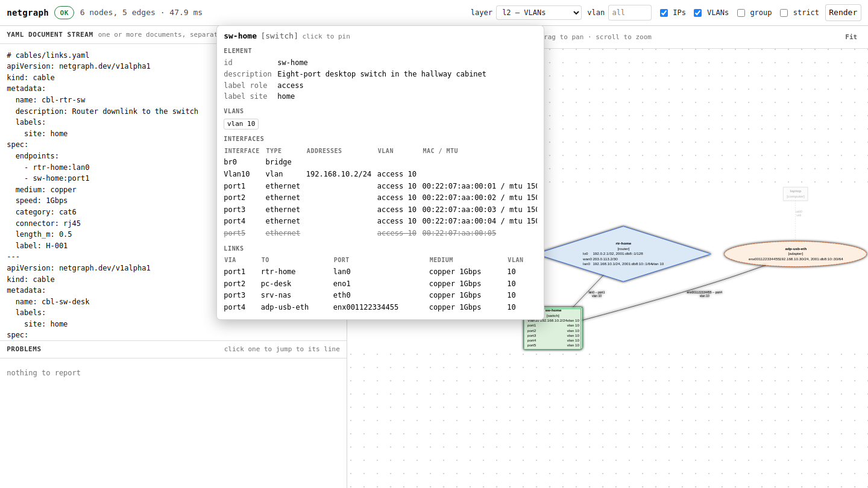Viewport: 868px width, 488px height.
Task: Enable strict mode checkbox
Action: pyautogui.click(x=784, y=13)
